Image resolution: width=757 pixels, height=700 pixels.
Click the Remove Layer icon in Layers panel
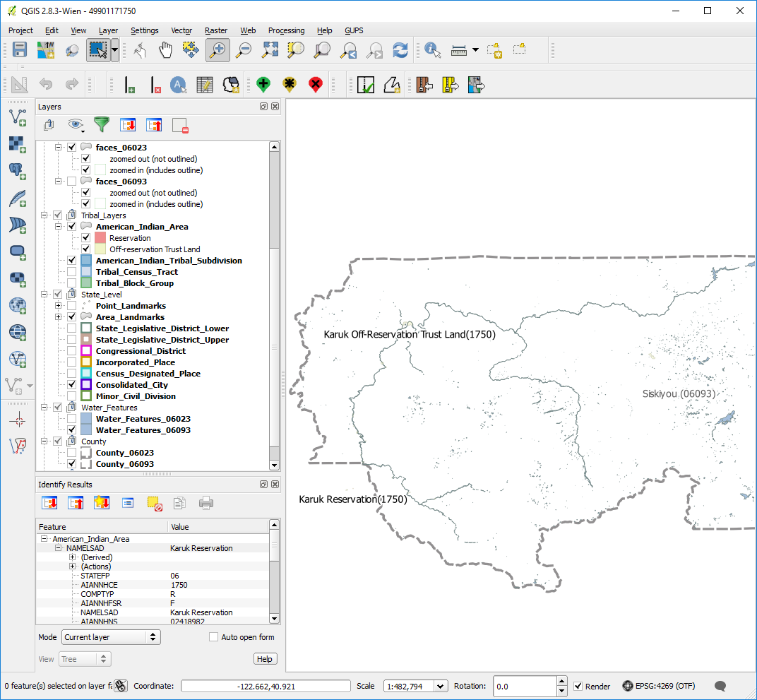tap(180, 126)
